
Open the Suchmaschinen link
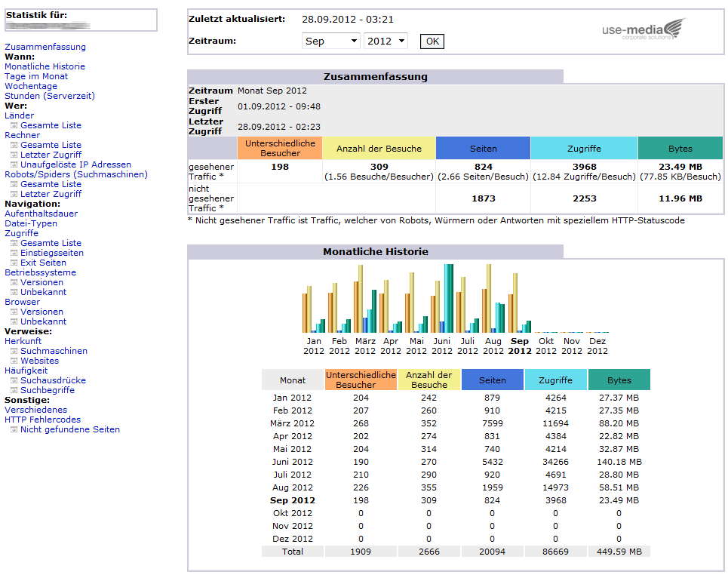coord(54,351)
